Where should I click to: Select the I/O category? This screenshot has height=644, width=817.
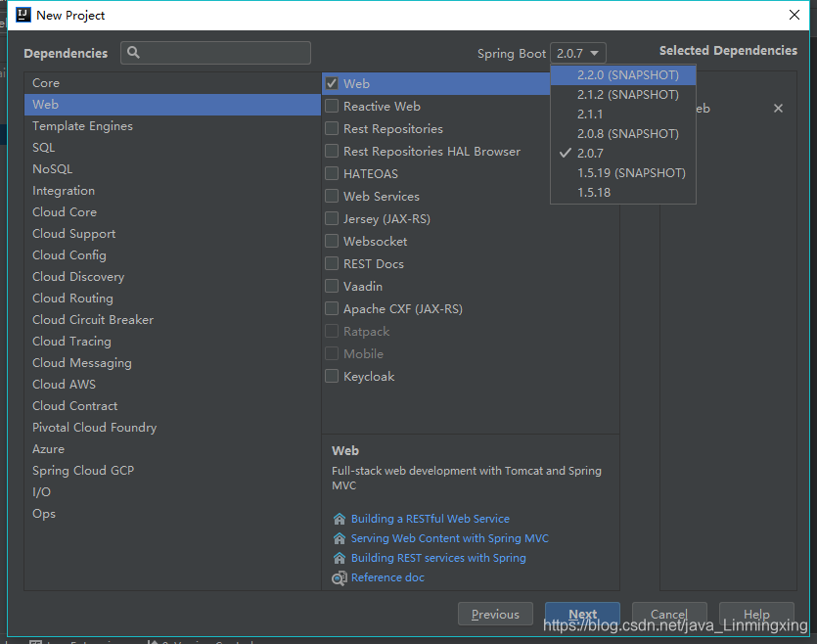click(172, 492)
